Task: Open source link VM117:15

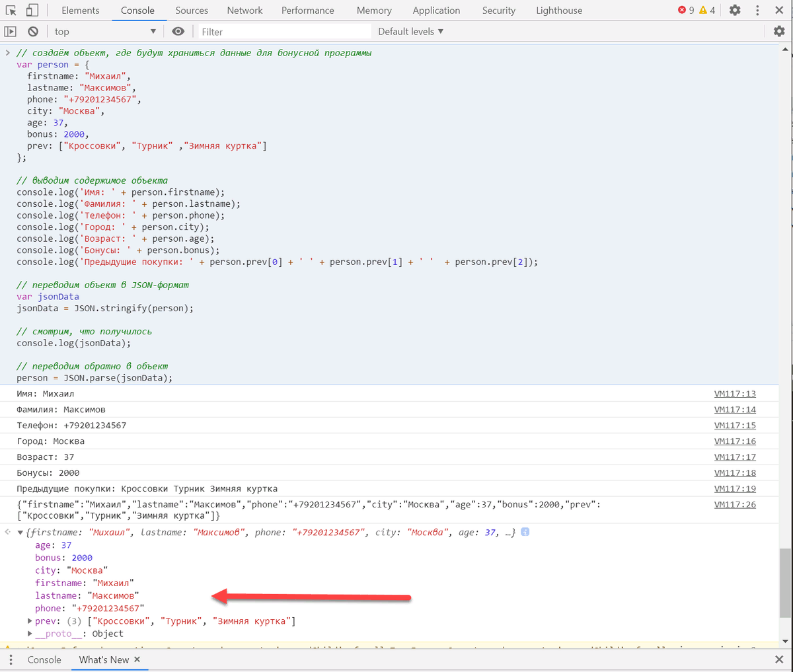Action: click(735, 426)
